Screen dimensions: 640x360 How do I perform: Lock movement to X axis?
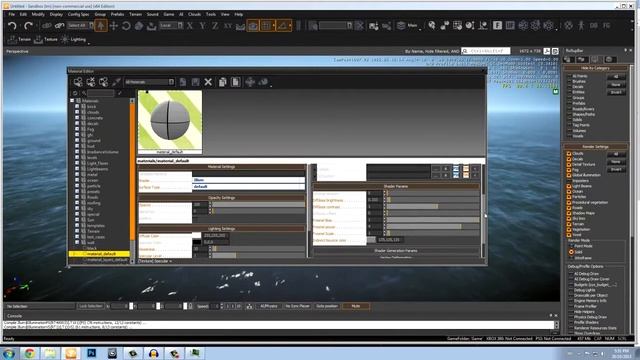point(190,26)
